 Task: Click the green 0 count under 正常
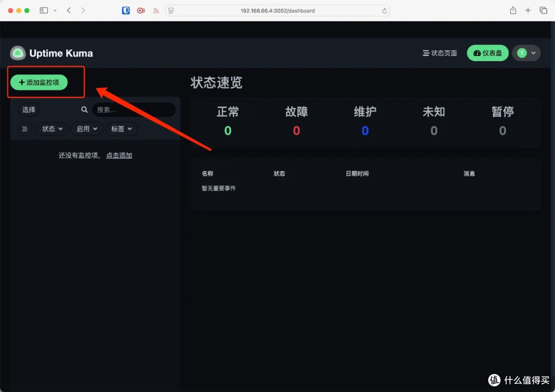228,131
